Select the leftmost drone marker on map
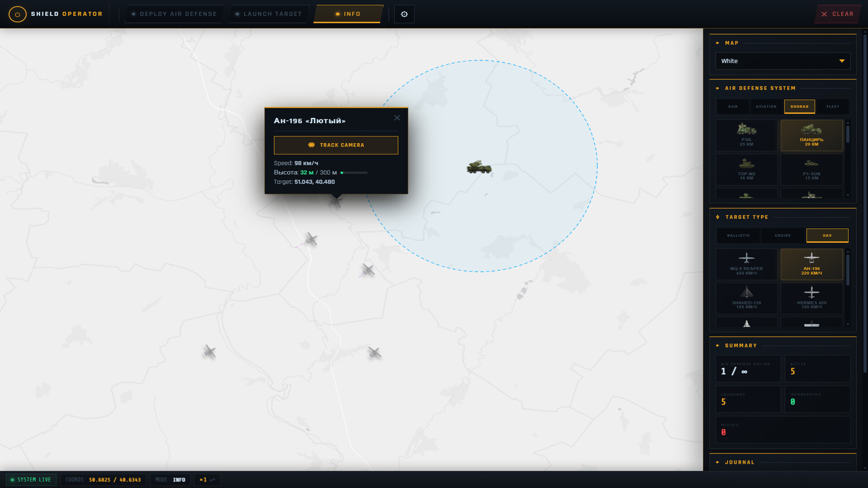 click(209, 352)
